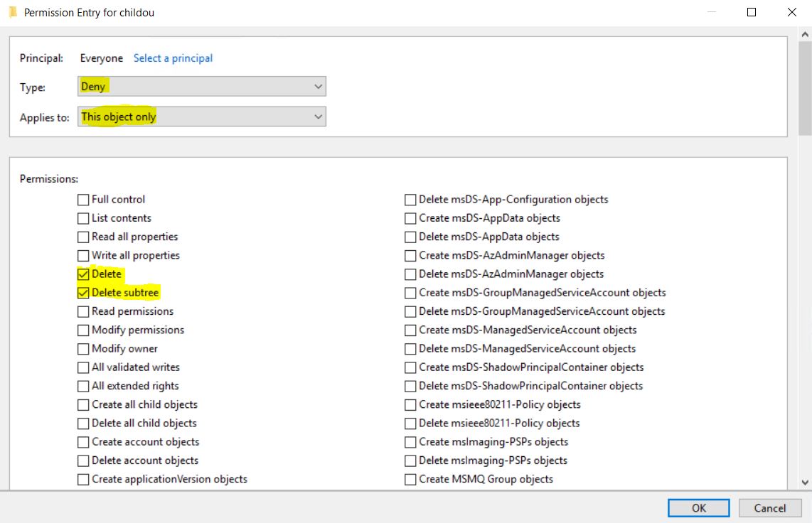Open the Type dropdown showing Deny
The height and width of the screenshot is (523, 812).
(201, 87)
